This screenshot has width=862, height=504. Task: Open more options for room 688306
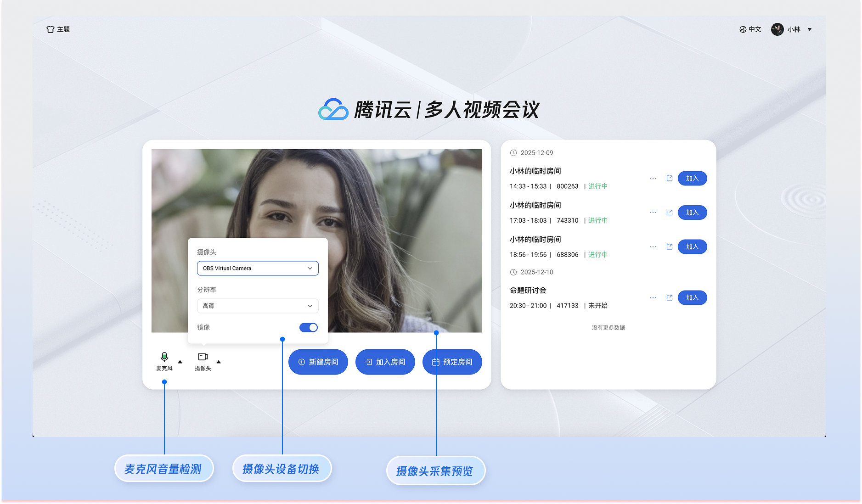click(x=653, y=247)
